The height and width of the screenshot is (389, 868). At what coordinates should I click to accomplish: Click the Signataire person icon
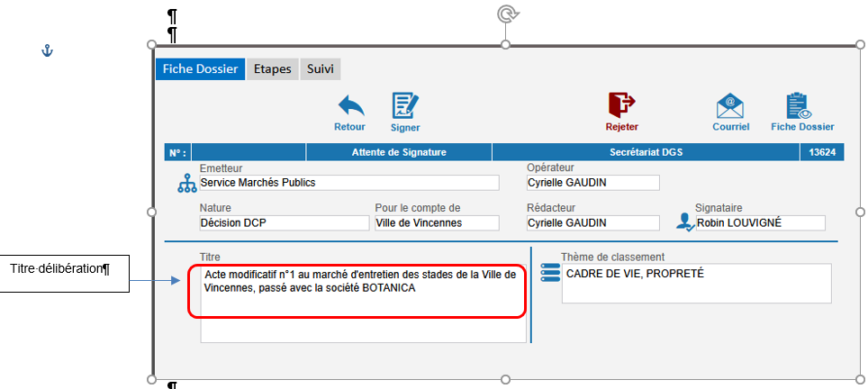pos(686,222)
